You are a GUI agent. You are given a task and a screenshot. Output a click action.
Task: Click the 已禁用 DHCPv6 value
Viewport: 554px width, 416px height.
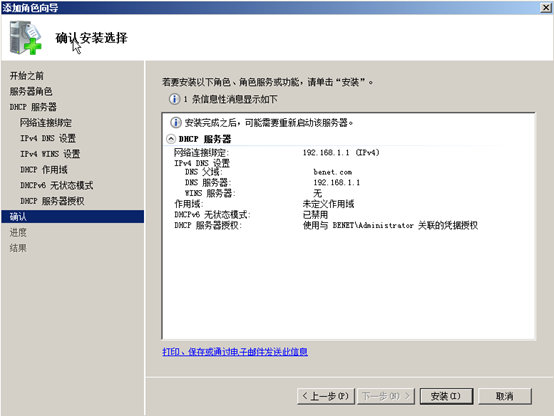point(315,215)
